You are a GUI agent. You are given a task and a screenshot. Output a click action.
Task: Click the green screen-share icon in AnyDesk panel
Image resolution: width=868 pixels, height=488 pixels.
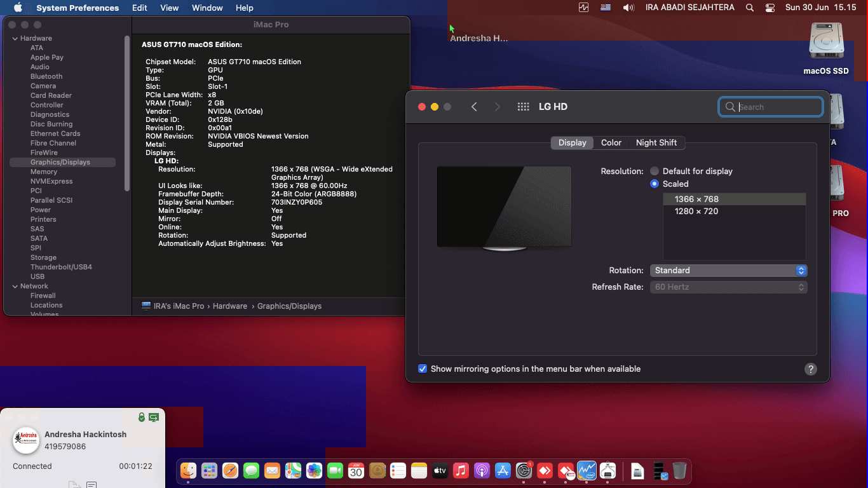(x=154, y=417)
